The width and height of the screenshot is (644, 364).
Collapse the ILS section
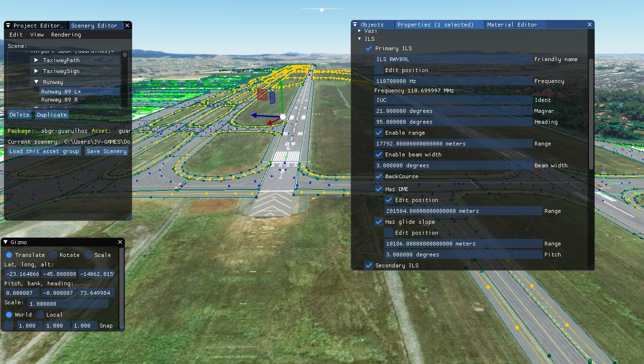coord(360,39)
